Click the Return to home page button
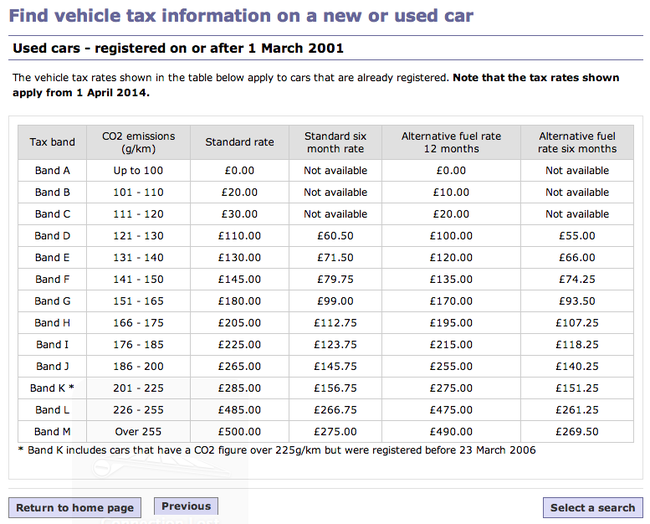 75,507
